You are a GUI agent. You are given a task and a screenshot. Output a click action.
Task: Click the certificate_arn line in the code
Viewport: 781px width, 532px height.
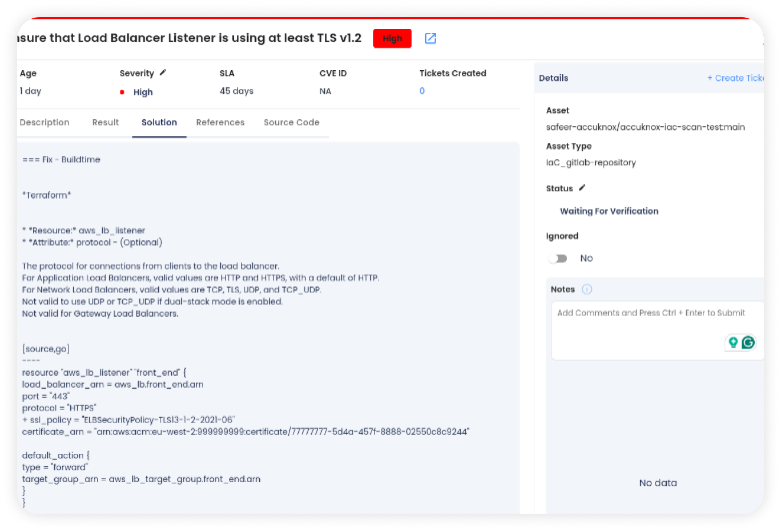(245, 432)
